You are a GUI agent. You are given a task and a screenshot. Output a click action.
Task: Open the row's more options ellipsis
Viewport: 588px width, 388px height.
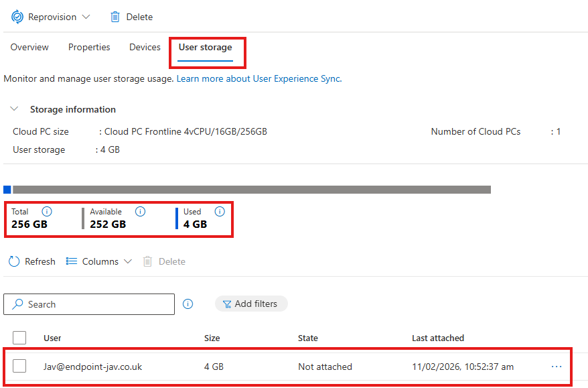coord(557,367)
